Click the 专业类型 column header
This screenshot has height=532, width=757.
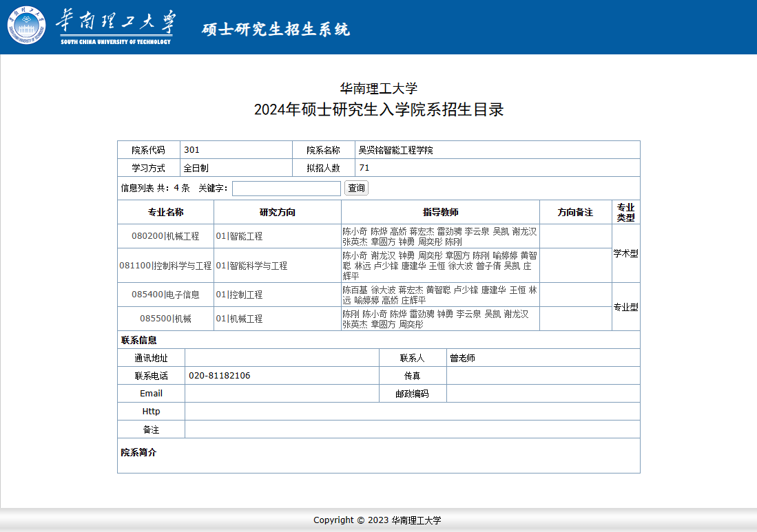pos(625,212)
